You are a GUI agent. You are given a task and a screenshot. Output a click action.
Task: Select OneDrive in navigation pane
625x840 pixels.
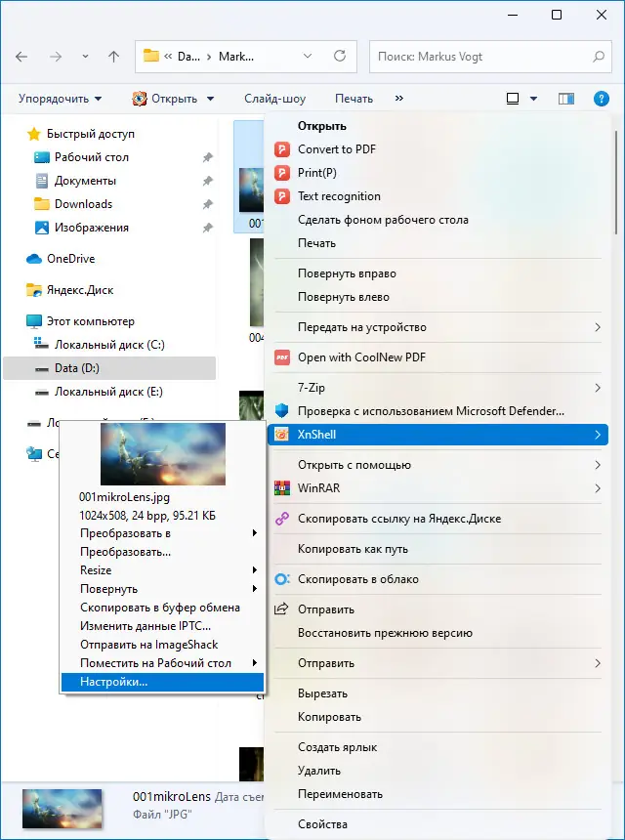[70, 259]
